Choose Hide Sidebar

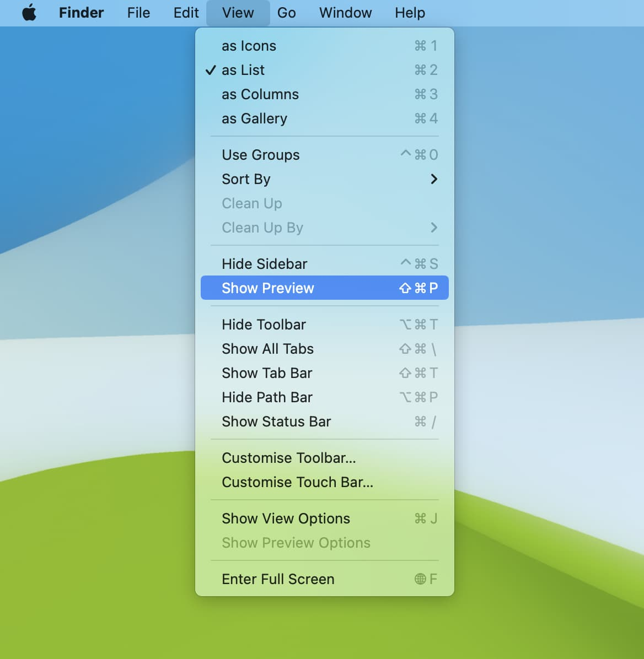325,264
